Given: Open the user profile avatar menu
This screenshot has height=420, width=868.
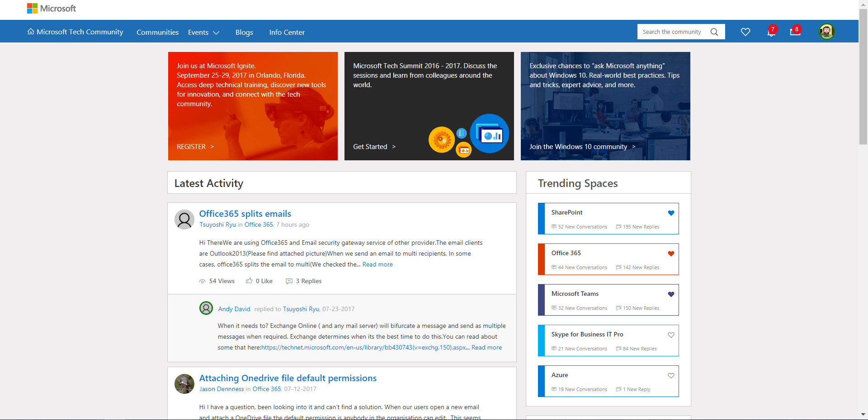Looking at the screenshot, I should [x=826, y=32].
